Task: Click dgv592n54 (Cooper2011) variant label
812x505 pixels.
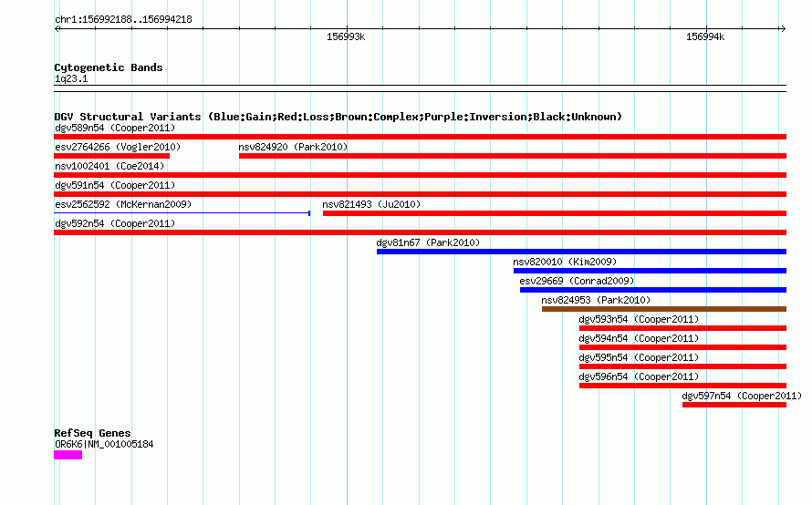Action: pos(115,223)
